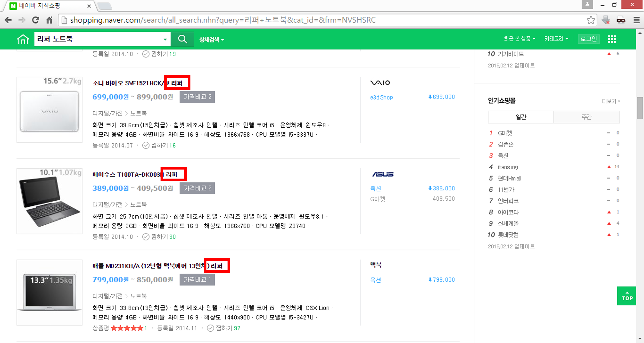Viewport: 644px width, 343px height.
Task: Click scrollbar up arrow
Action: tap(640, 33)
